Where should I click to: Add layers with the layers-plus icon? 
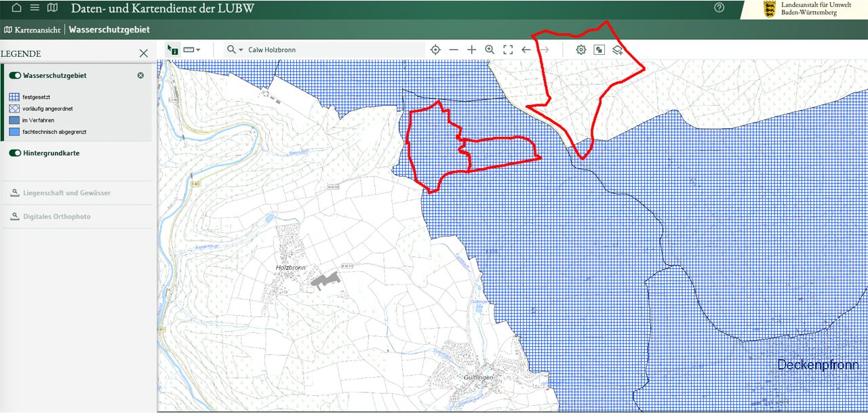[617, 49]
